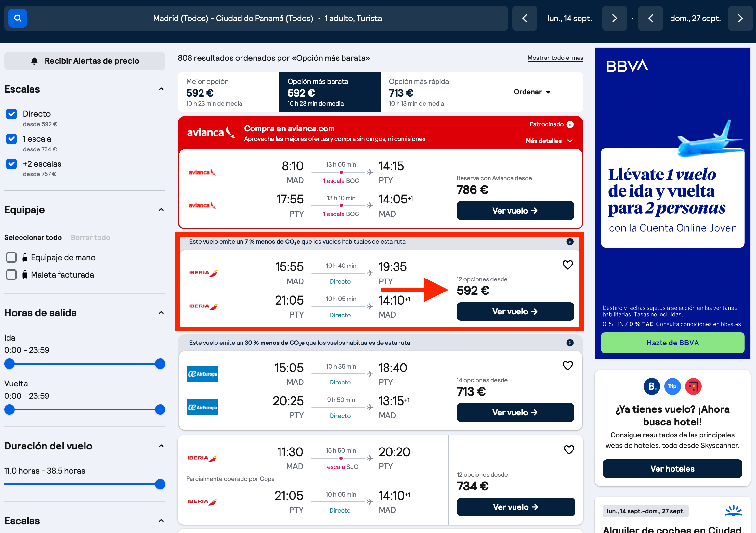Collapse the bottom Escalas section
This screenshot has height=533, width=756.
point(161,521)
